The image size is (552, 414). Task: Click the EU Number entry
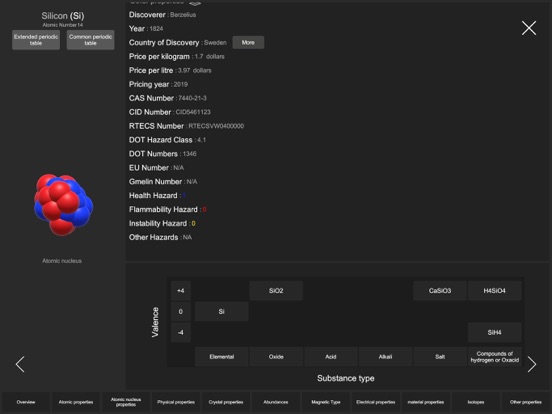tap(156, 168)
